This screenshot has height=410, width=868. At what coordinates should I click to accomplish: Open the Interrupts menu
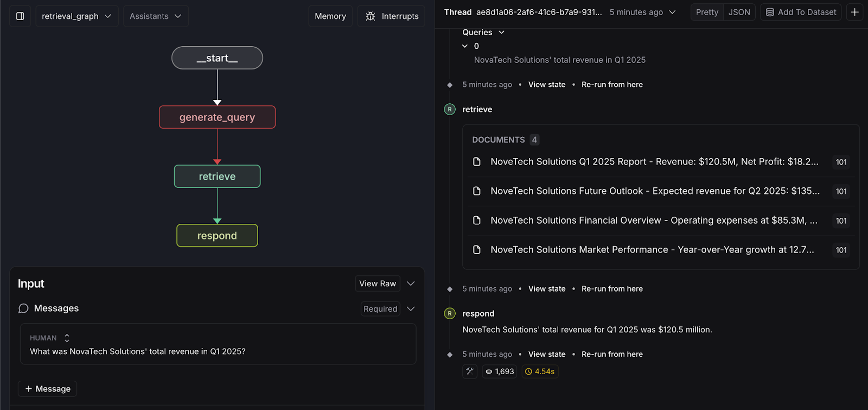pyautogui.click(x=391, y=16)
